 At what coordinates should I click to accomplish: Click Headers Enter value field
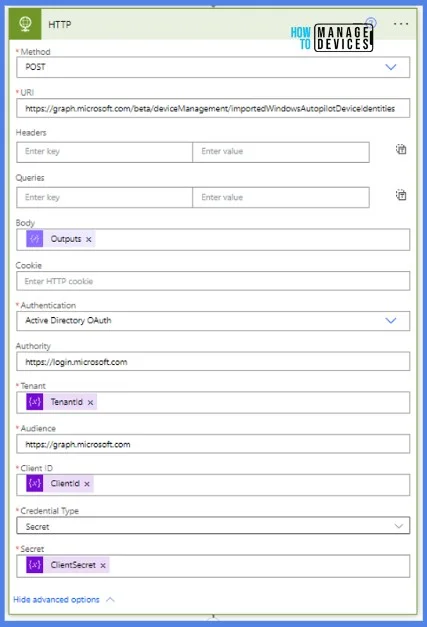tap(281, 152)
